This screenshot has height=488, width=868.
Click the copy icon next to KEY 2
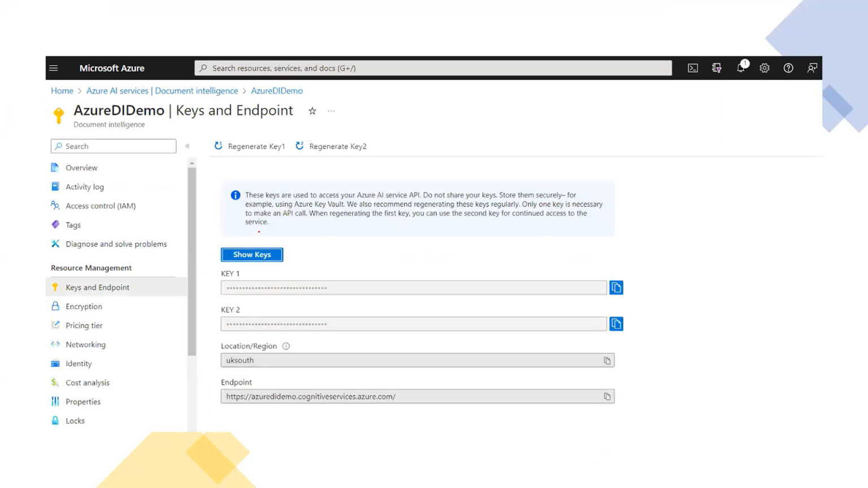tap(616, 324)
